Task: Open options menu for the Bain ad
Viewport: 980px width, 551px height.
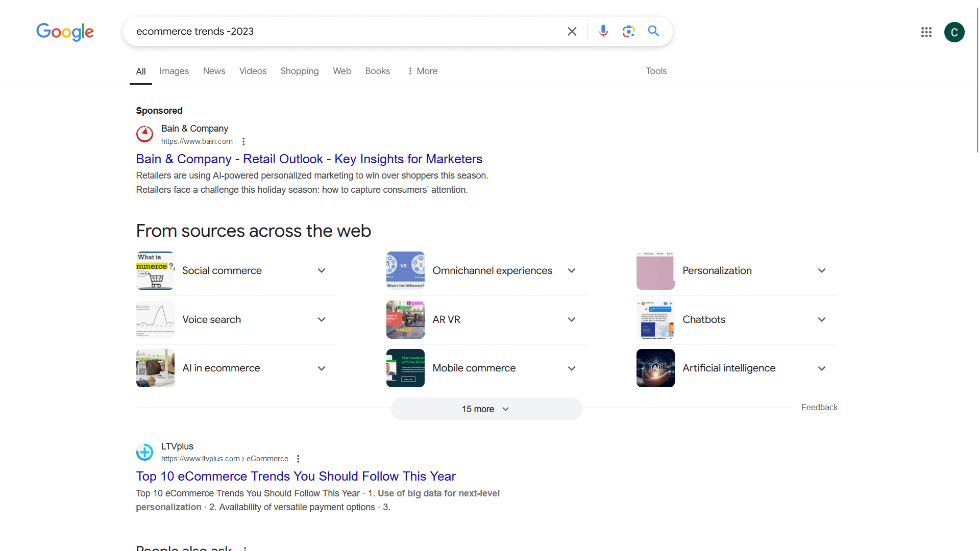Action: [243, 141]
